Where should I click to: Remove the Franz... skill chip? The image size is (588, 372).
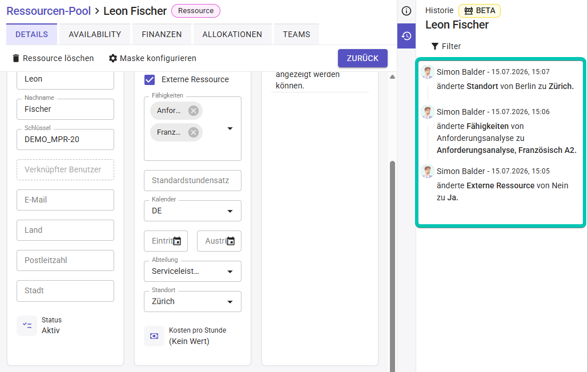(194, 132)
